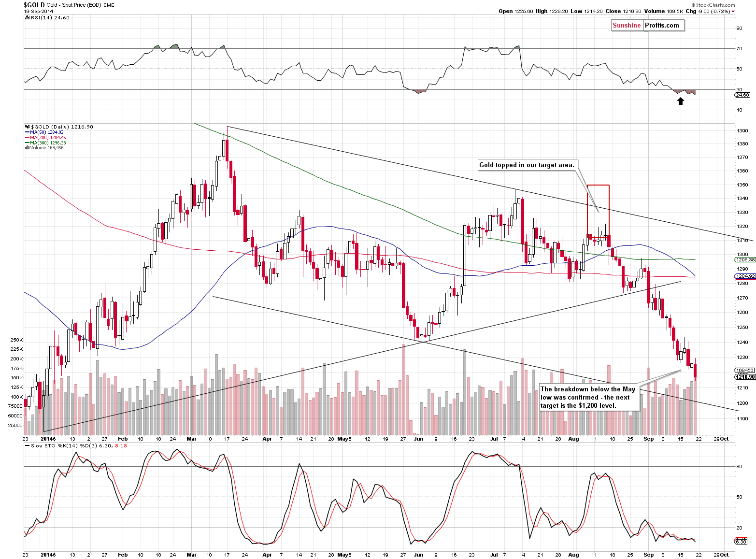The width and height of the screenshot is (756, 559).
Task: Select the 169456 volume tag on right axis
Action: pyautogui.click(x=744, y=371)
